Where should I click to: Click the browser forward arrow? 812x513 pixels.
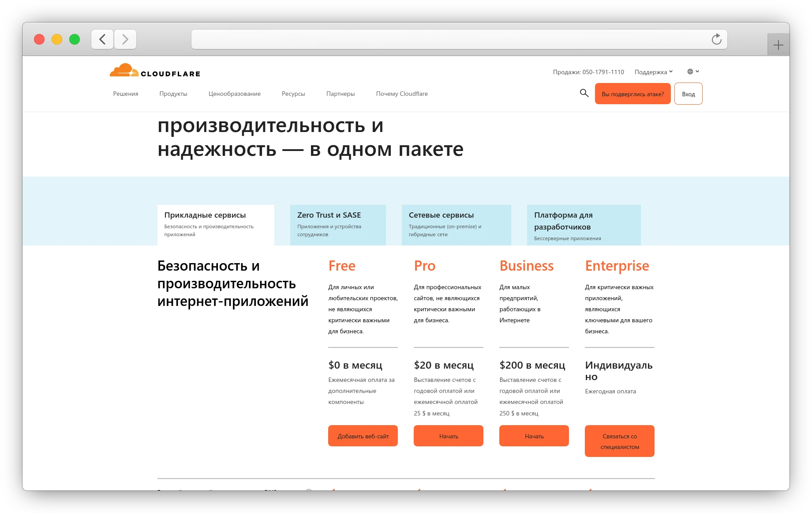pos(125,39)
